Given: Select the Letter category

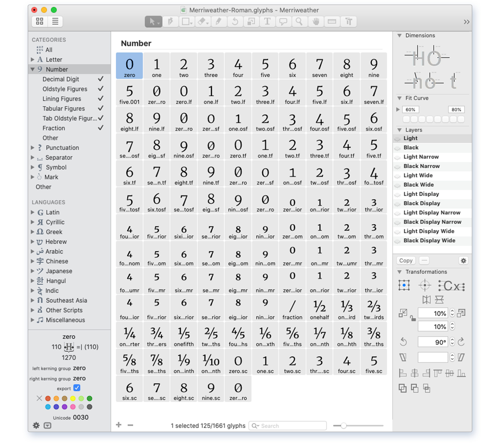Looking at the screenshot, I should tap(54, 60).
